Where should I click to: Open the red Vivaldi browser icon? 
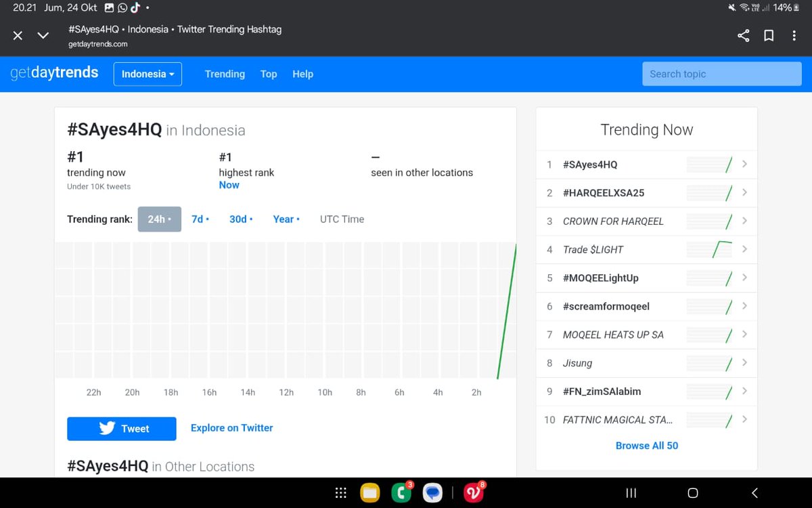(474, 492)
